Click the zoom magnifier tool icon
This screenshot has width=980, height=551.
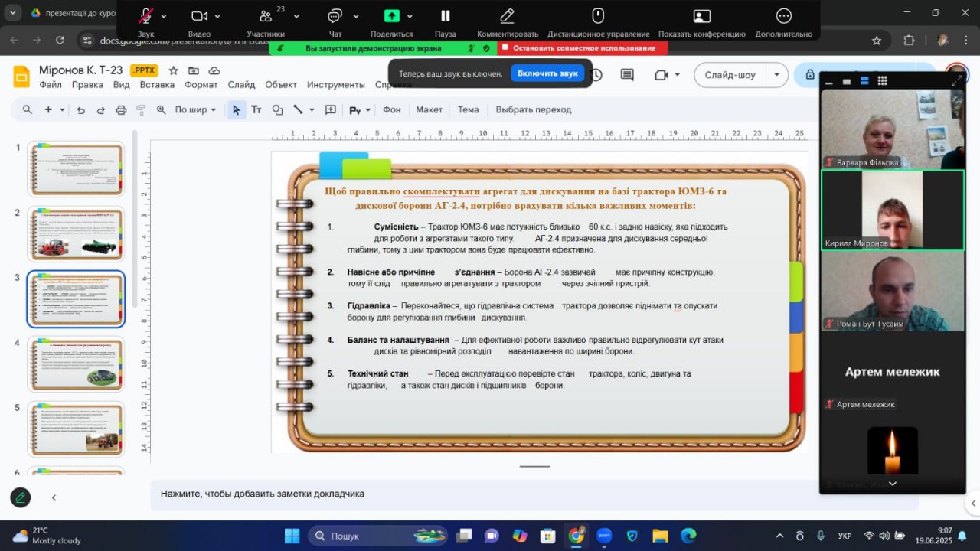(x=162, y=110)
